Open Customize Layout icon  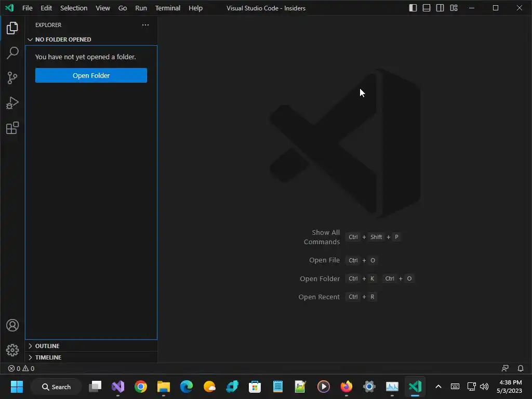(454, 8)
